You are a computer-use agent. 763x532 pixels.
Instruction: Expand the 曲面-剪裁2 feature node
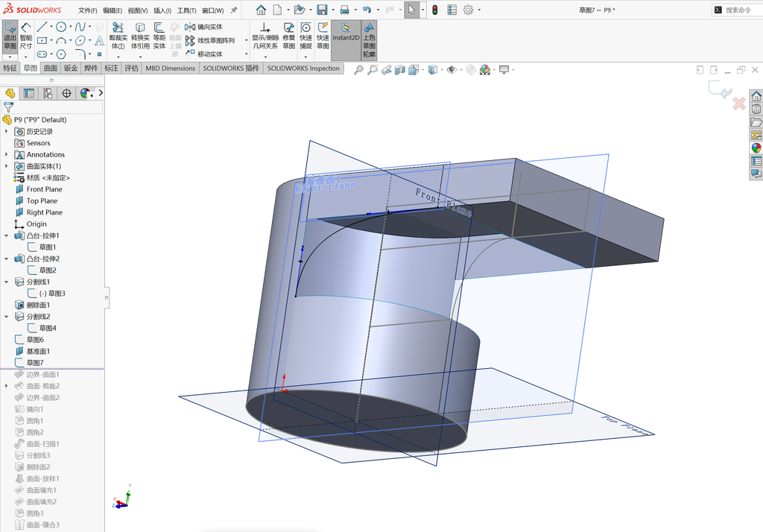click(x=6, y=386)
